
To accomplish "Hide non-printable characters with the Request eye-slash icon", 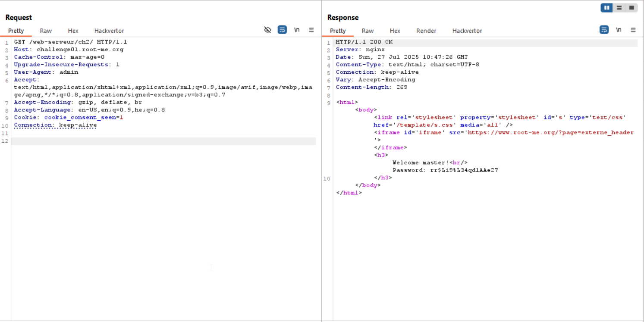I will coord(267,30).
